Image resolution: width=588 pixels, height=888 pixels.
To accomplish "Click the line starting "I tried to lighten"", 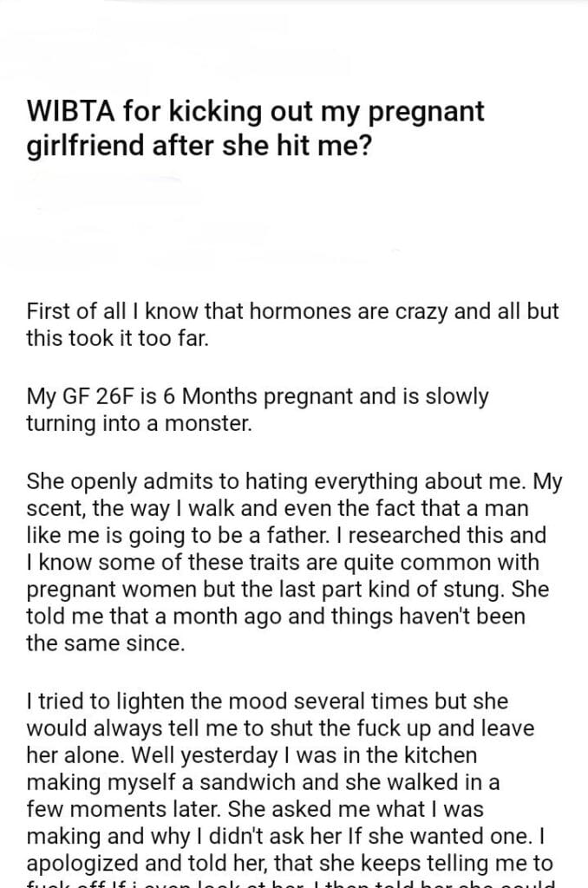I will [267, 701].
